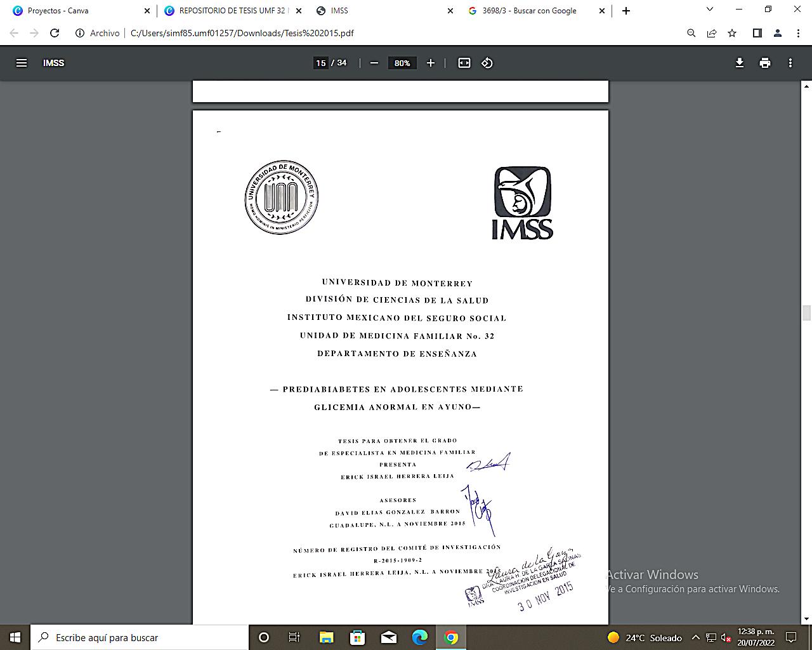812x650 pixels.
Task: Click the name DAVID ELIAS GONZALEZ BARRON
Action: point(398,512)
